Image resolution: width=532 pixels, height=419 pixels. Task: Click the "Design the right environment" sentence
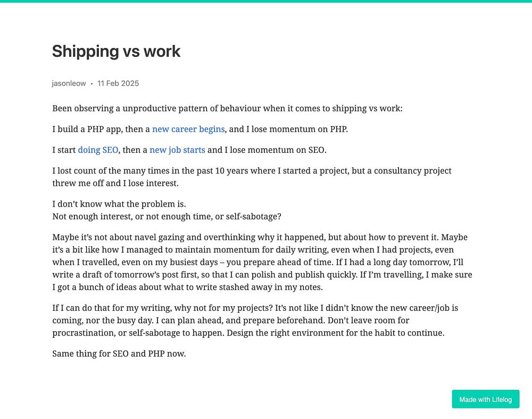(336, 333)
